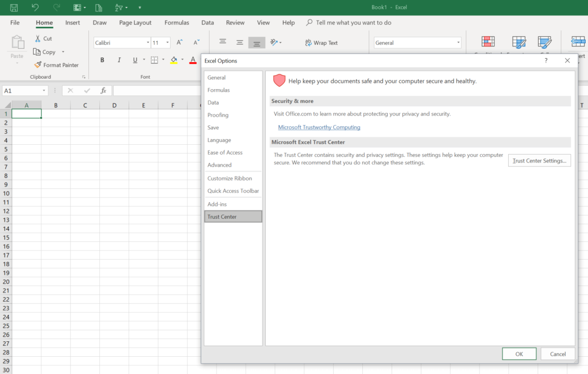
Task: Increase font size with the larger A icon
Action: (x=180, y=43)
